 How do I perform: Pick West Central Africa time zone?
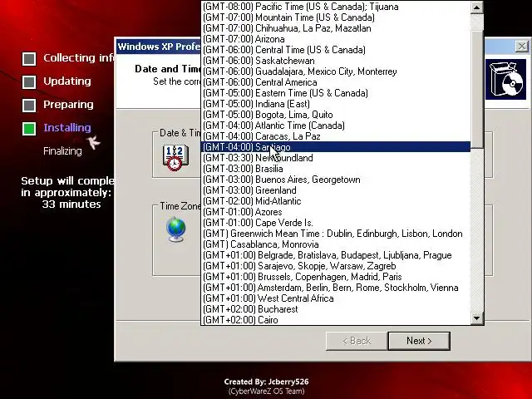336,298
